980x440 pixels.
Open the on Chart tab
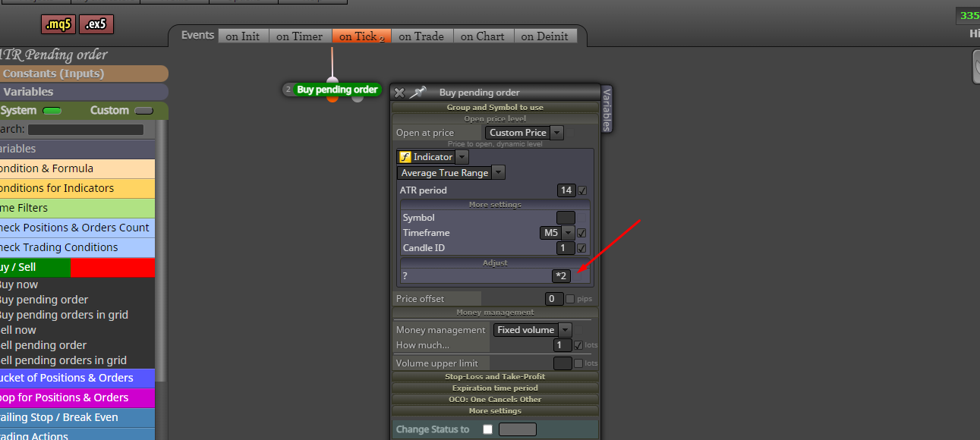(x=483, y=36)
